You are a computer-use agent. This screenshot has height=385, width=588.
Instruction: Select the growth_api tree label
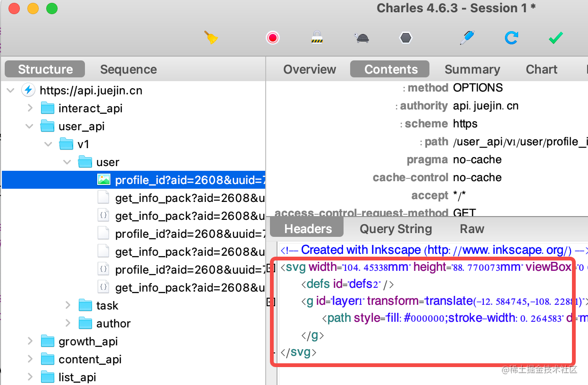88,341
